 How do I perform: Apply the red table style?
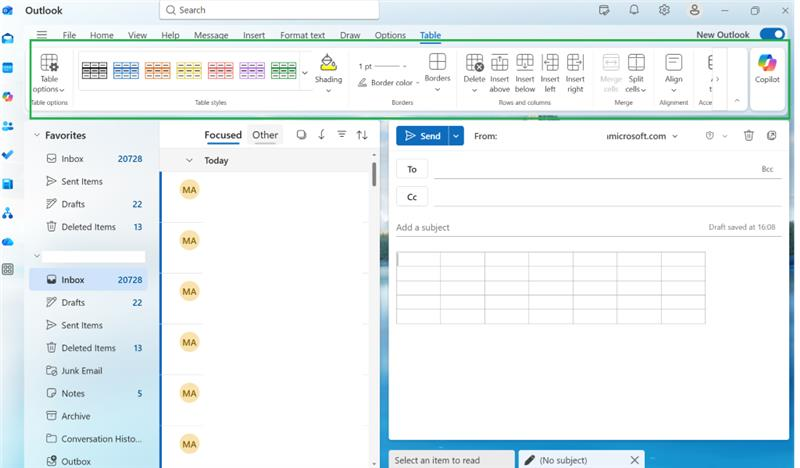220,70
